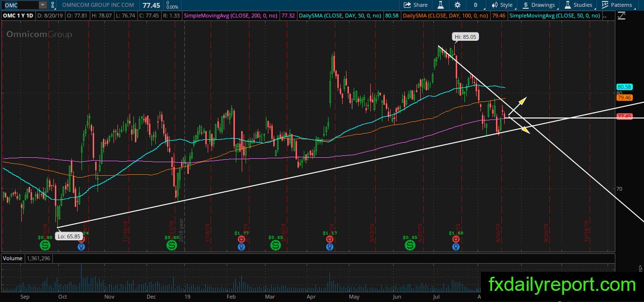Image resolution: width=644 pixels, height=302 pixels.
Task: Click the Apr label on the time axis
Action: [311, 296]
